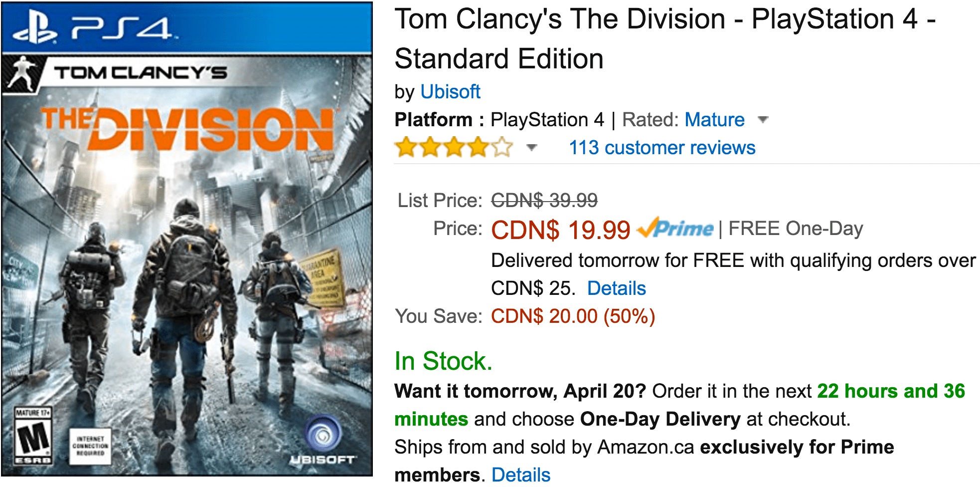Click the struck-through list price CDN$ 39.99
The image size is (980, 487).
pyautogui.click(x=544, y=201)
